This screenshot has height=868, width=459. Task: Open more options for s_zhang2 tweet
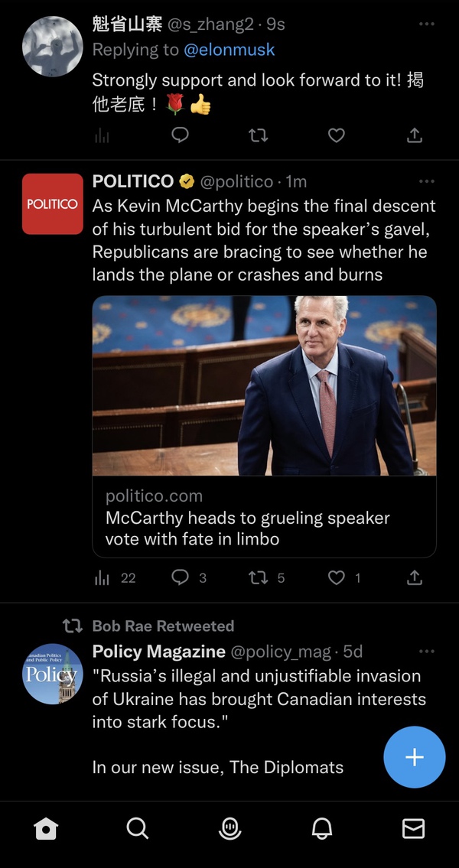427,24
